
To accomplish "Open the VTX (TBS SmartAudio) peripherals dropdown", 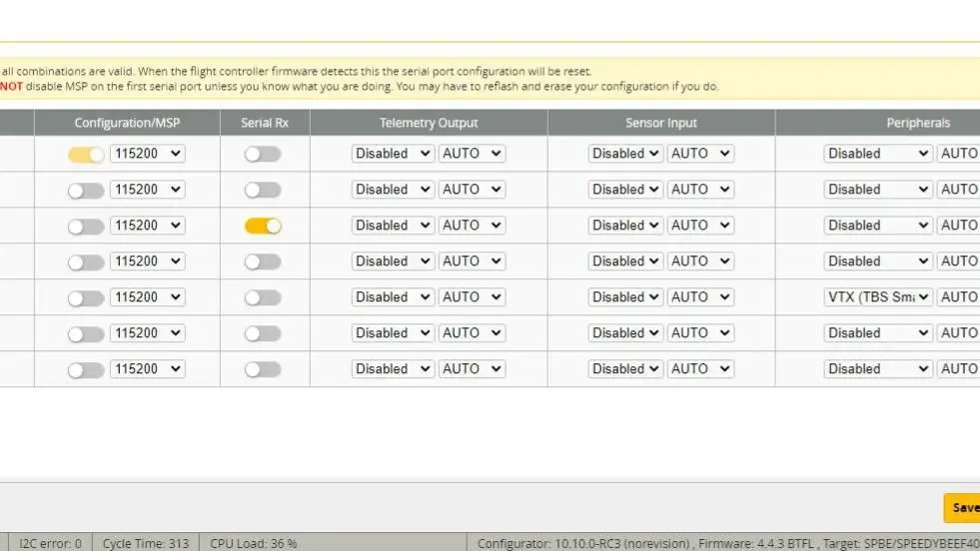I will tap(878, 297).
